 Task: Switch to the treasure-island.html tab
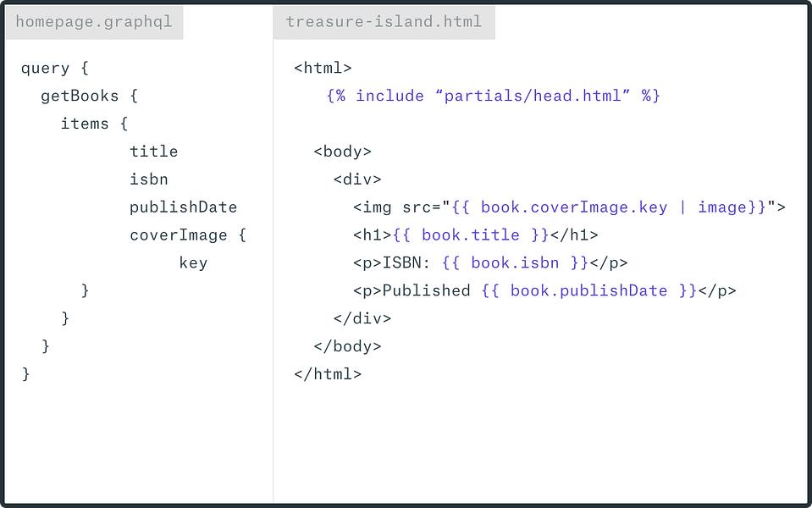[384, 22]
